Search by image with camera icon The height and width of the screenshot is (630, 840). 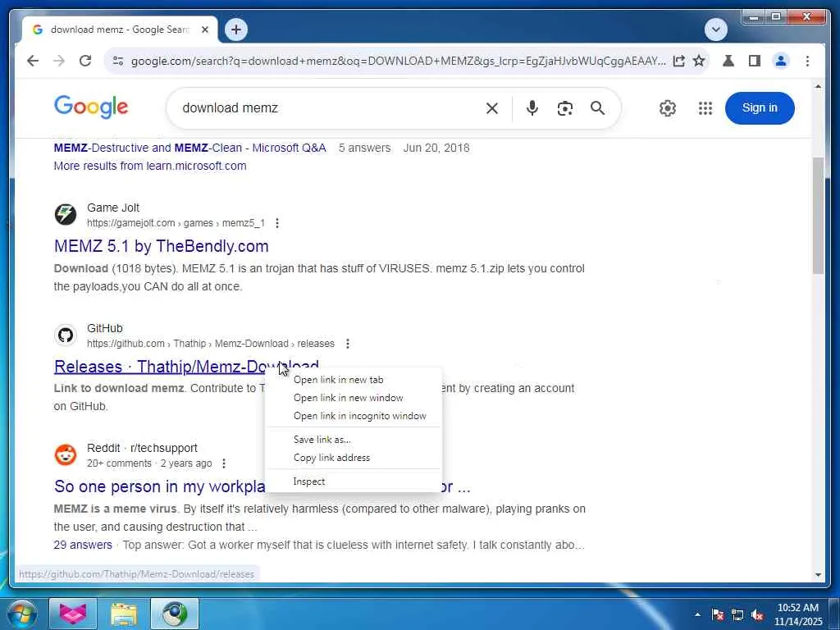[x=564, y=108]
